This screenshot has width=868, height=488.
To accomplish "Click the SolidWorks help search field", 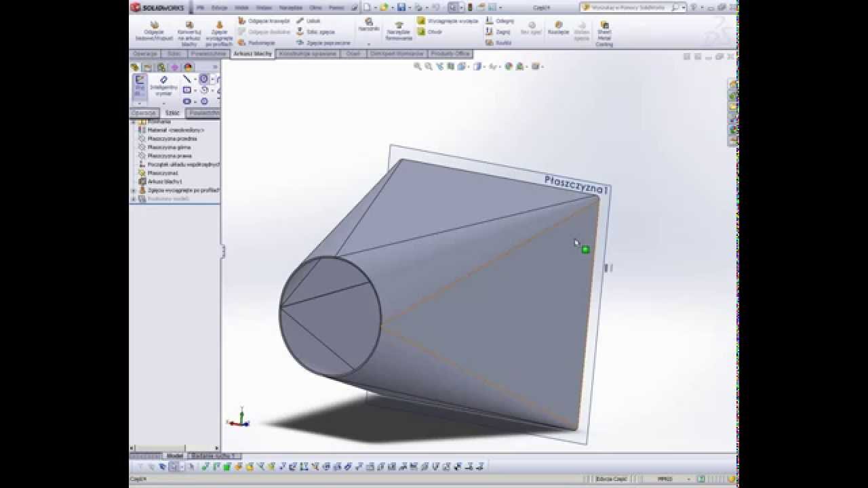I will 627,7.
